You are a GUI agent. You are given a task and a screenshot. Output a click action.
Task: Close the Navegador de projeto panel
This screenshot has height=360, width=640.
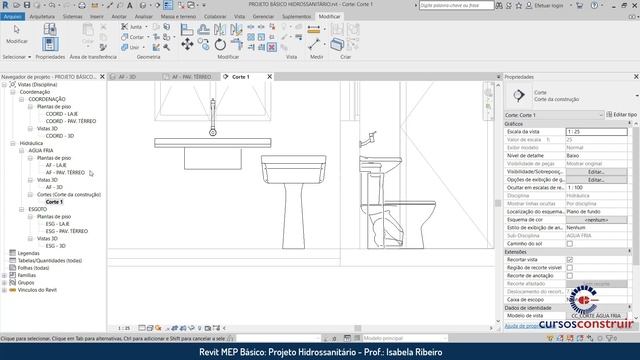102,77
